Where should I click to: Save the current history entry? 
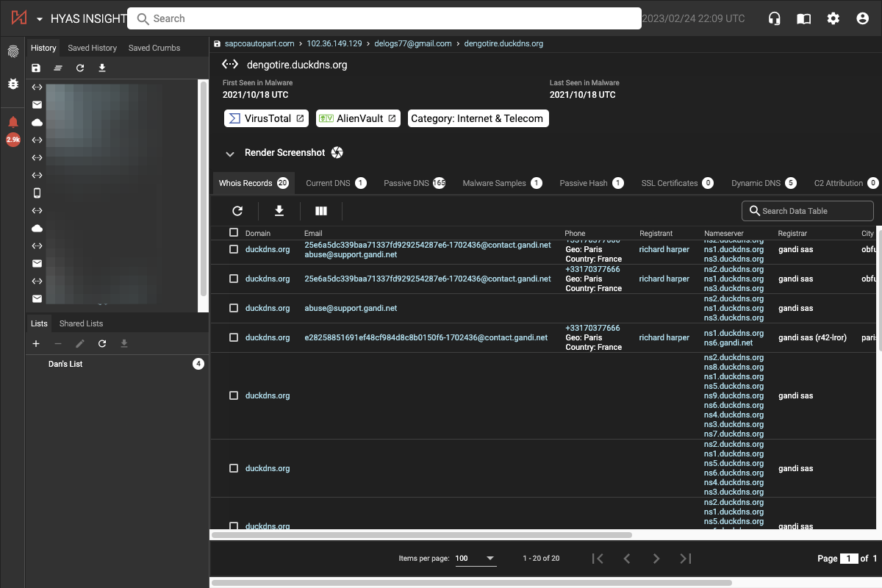click(35, 68)
